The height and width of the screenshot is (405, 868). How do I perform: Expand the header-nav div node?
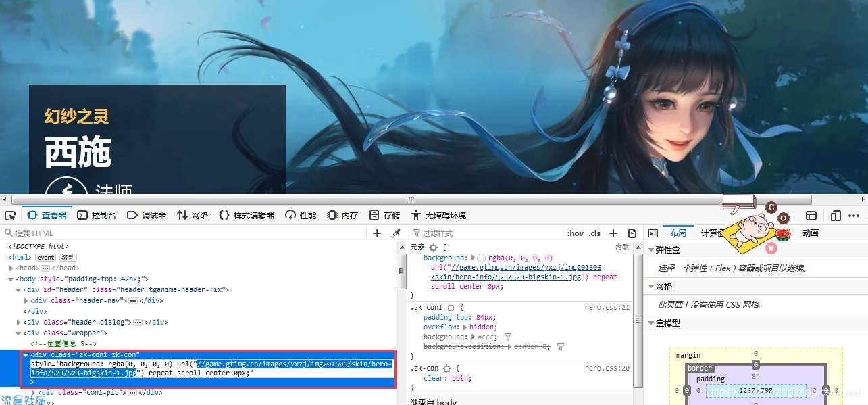pos(26,300)
